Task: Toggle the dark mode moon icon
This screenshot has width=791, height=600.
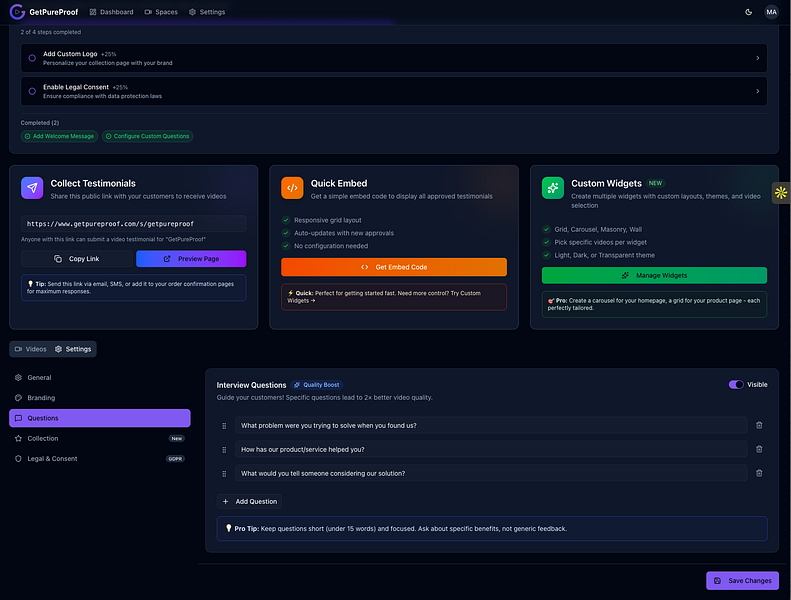Action: [x=748, y=12]
